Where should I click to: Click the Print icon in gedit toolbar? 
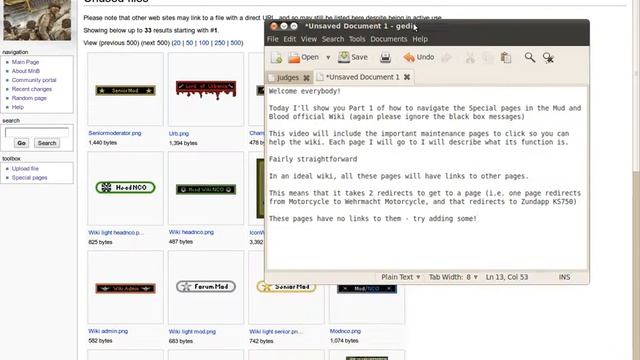385,58
